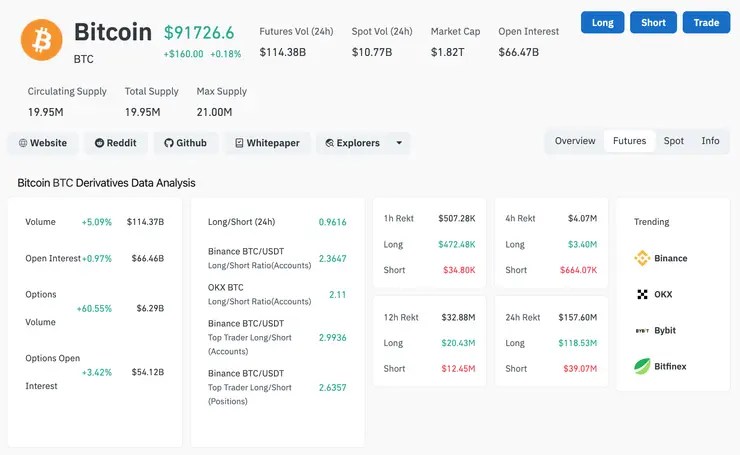Click the Bybit logo in Trending
Image resolution: width=740 pixels, height=455 pixels.
point(642,331)
